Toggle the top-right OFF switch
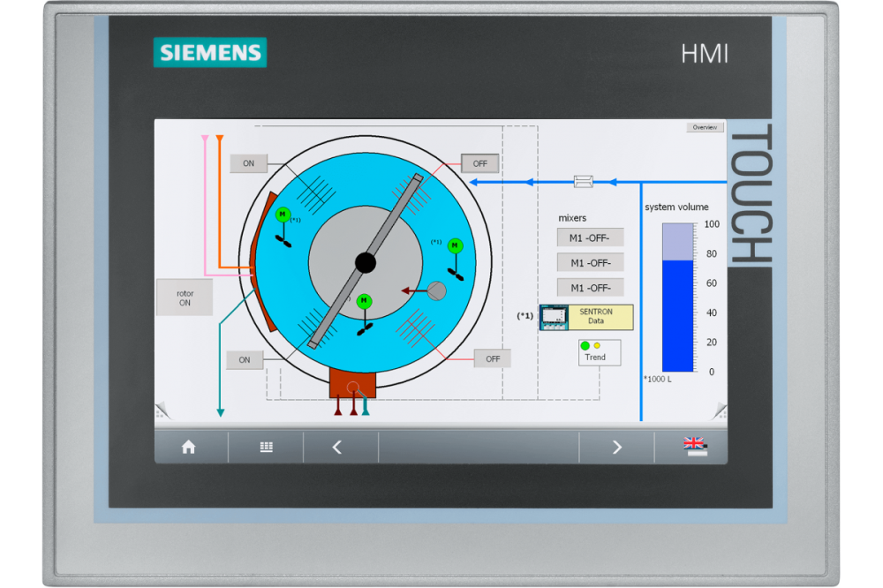Screen dimensions: 883x588 [x=479, y=163]
